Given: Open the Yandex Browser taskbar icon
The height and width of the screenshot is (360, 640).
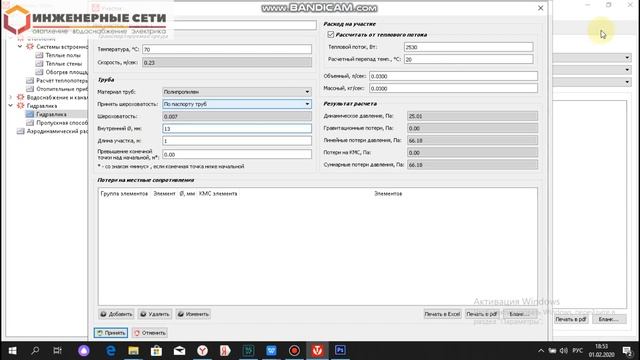Looking at the screenshot, I should click(x=202, y=350).
